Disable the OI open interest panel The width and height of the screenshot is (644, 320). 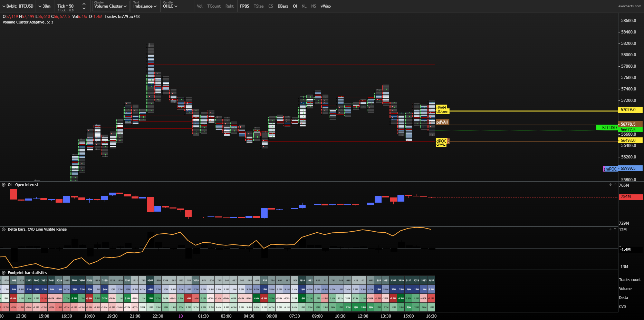pos(295,6)
